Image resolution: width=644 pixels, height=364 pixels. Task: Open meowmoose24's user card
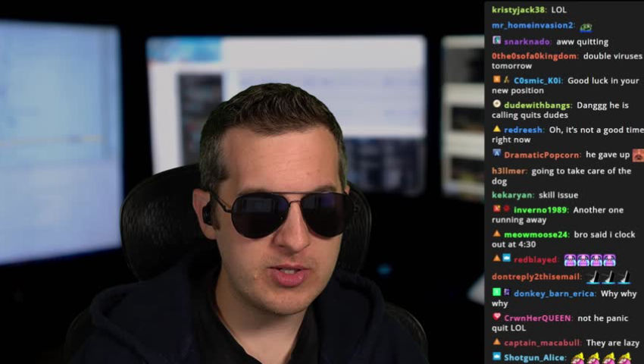pos(536,235)
